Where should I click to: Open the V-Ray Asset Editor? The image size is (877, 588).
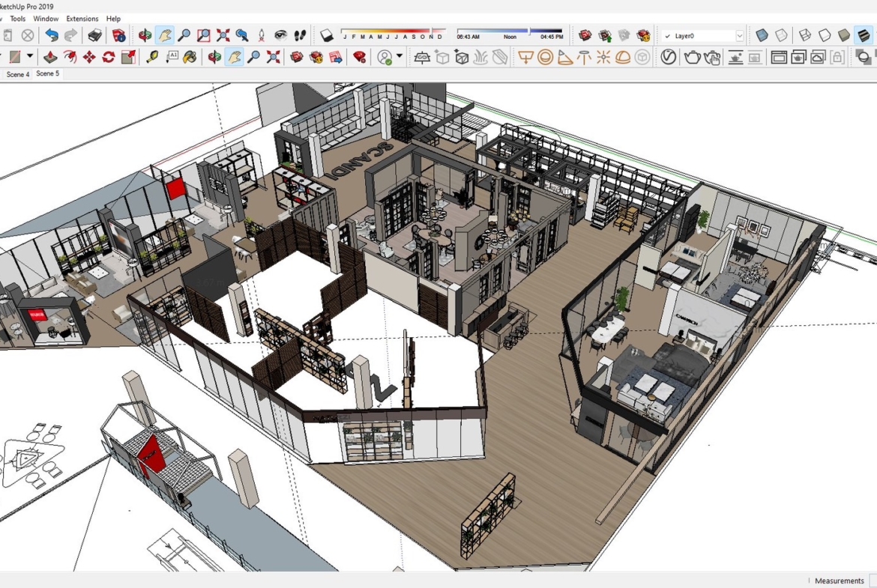tap(669, 57)
